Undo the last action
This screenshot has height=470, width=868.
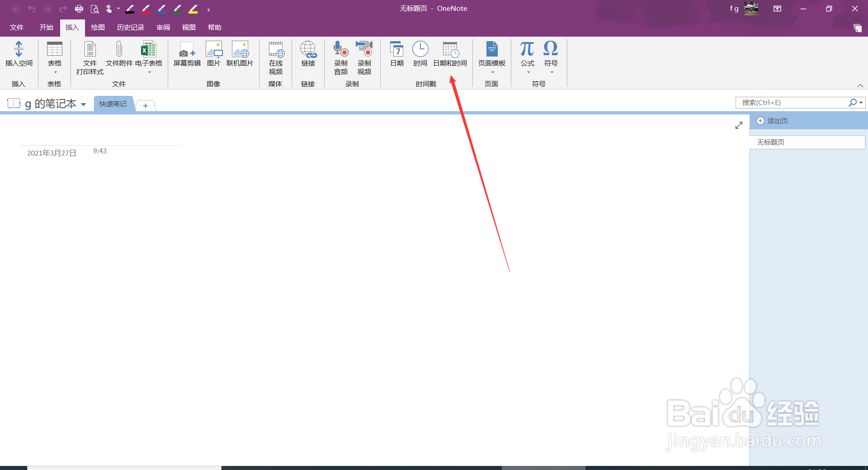[x=32, y=9]
